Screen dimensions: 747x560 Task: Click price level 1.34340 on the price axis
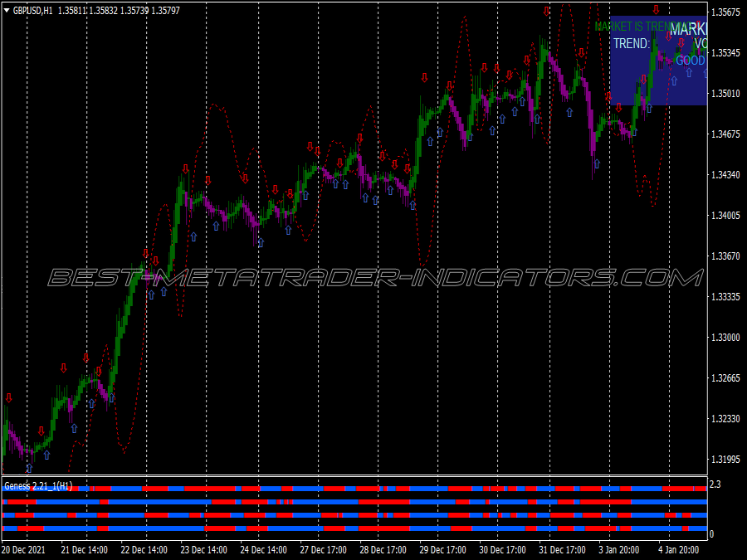(x=725, y=175)
